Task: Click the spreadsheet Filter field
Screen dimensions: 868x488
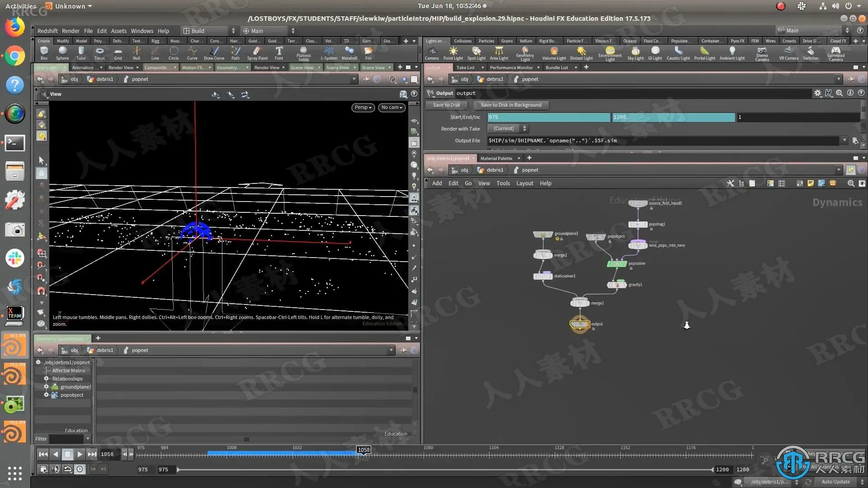Action: pyautogui.click(x=66, y=439)
